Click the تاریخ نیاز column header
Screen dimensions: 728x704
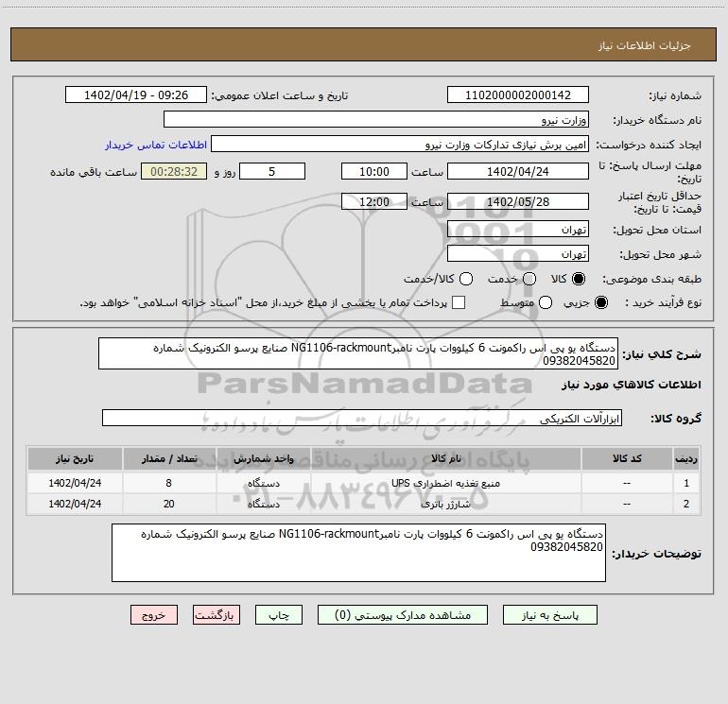click(x=75, y=458)
